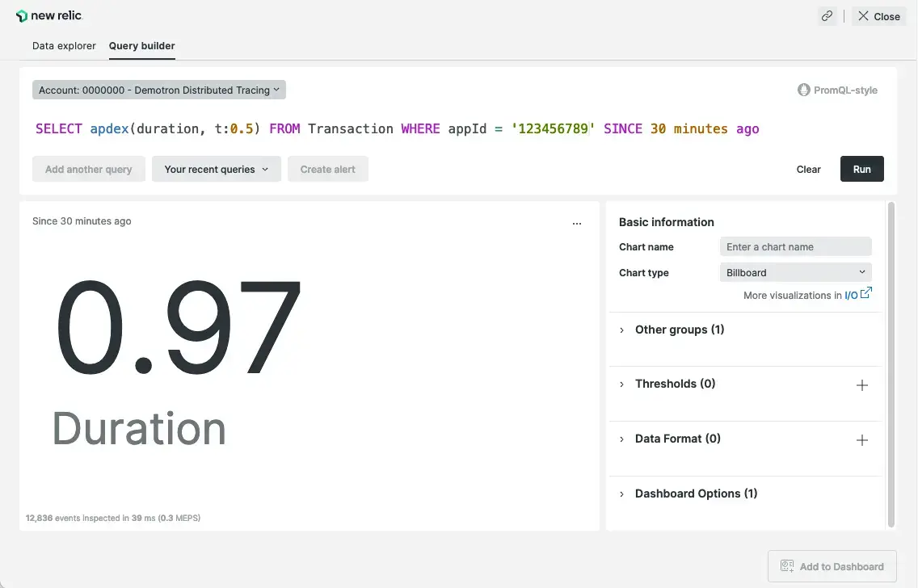Image resolution: width=918 pixels, height=588 pixels.
Task: Open the Account selector dropdown
Action: [159, 90]
